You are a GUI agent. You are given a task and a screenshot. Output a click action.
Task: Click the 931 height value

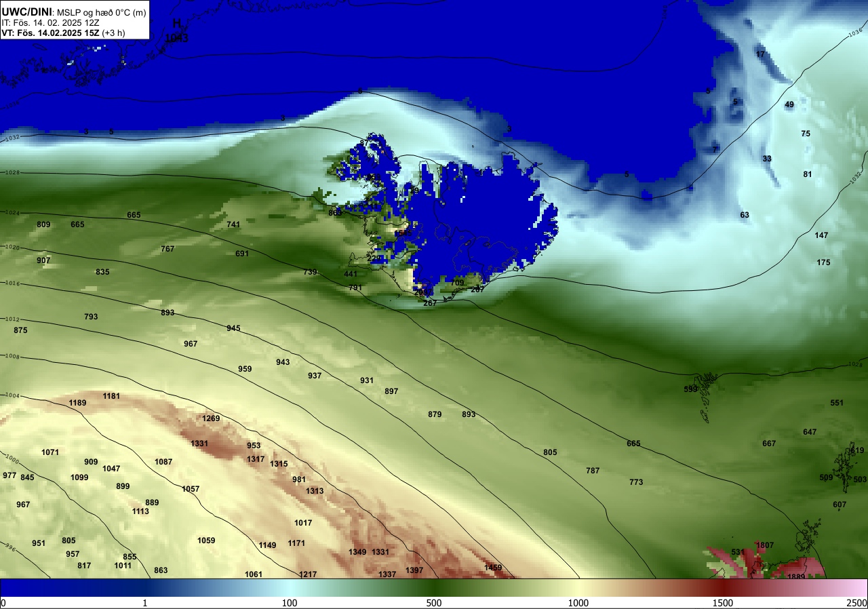[x=367, y=380]
